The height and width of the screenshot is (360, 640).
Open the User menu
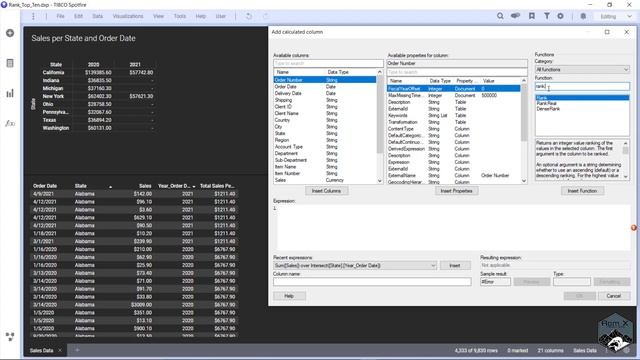point(220,16)
